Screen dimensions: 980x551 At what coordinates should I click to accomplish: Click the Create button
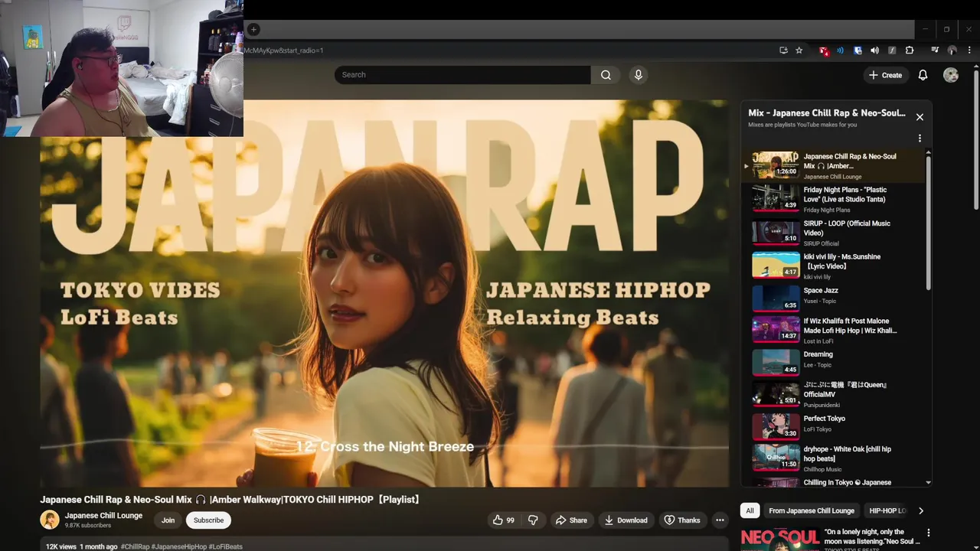[885, 75]
